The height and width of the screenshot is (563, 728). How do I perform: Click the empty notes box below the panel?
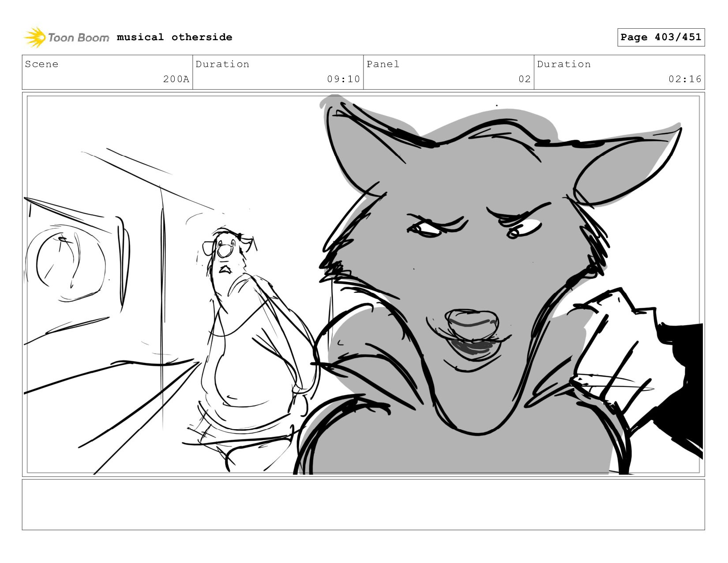click(x=363, y=504)
